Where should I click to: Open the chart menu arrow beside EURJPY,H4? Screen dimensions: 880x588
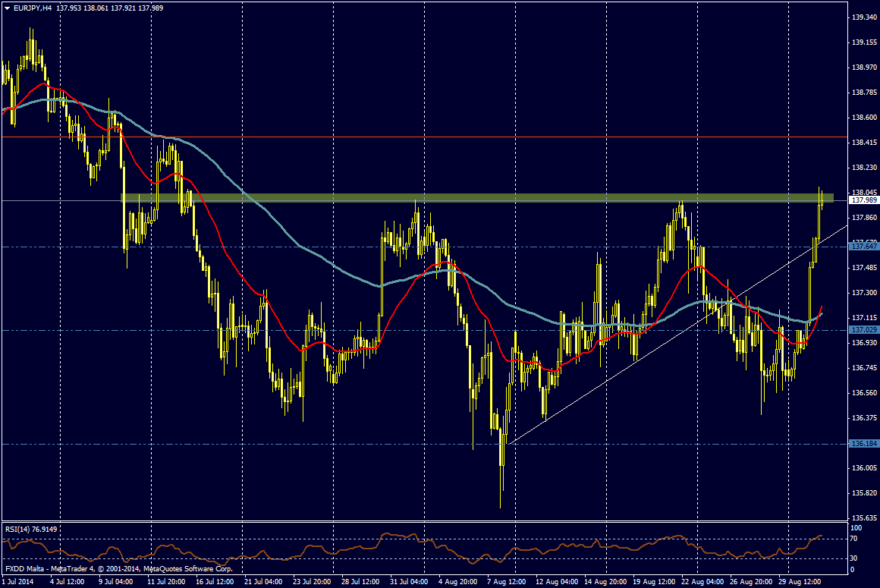pos(8,8)
